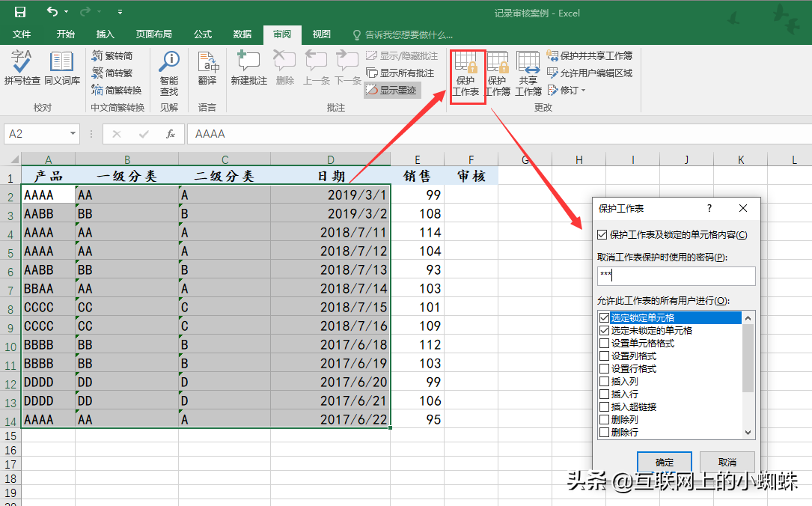812x506 pixels.
Task: Toggle 保护工作表及锁定的单元格内容 checkbox
Action: tap(602, 235)
